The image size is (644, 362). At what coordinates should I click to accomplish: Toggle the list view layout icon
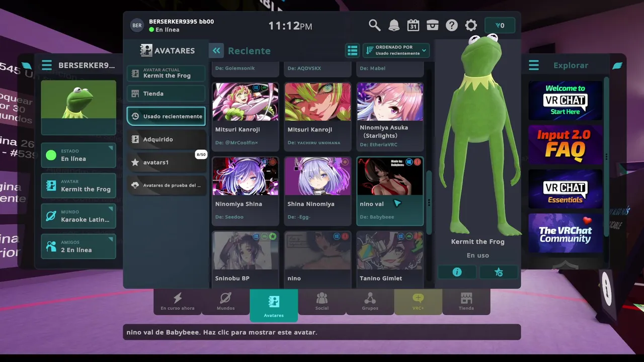352,50
